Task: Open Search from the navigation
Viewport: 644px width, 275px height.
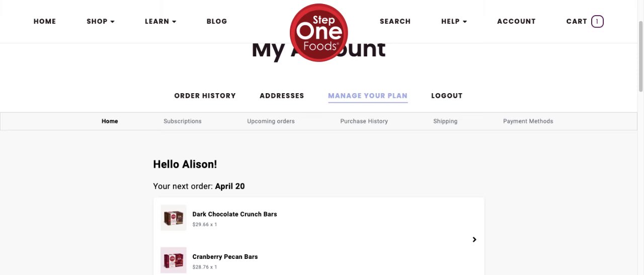Action: [395, 21]
